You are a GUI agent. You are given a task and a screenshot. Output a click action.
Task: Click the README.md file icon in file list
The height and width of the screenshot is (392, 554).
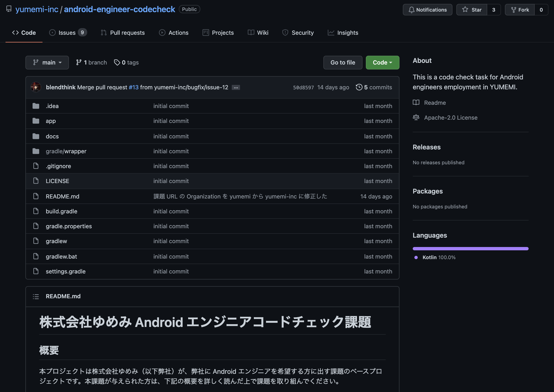coord(36,196)
